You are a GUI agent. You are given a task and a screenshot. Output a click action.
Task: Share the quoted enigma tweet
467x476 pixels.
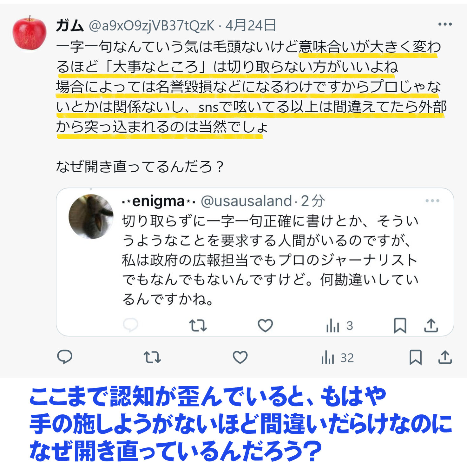(431, 325)
